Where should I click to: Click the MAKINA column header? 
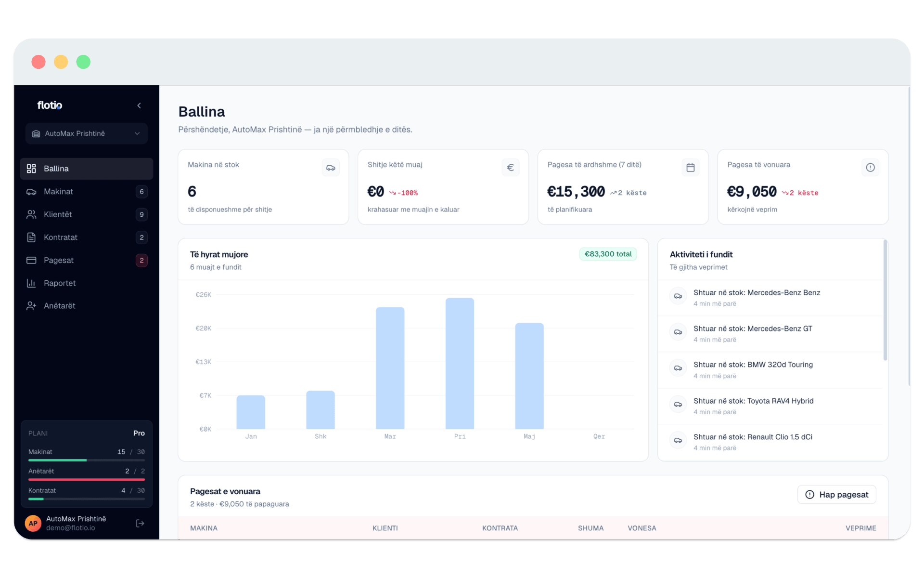[204, 528]
